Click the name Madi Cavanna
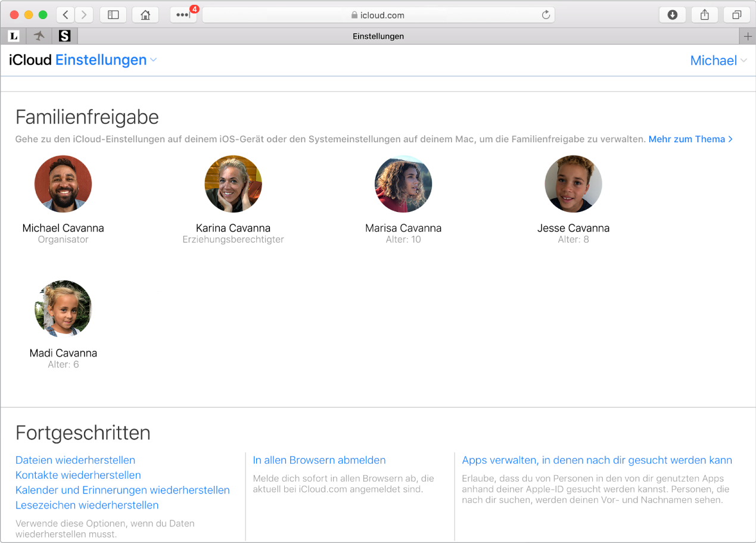The image size is (756, 543). [63, 353]
